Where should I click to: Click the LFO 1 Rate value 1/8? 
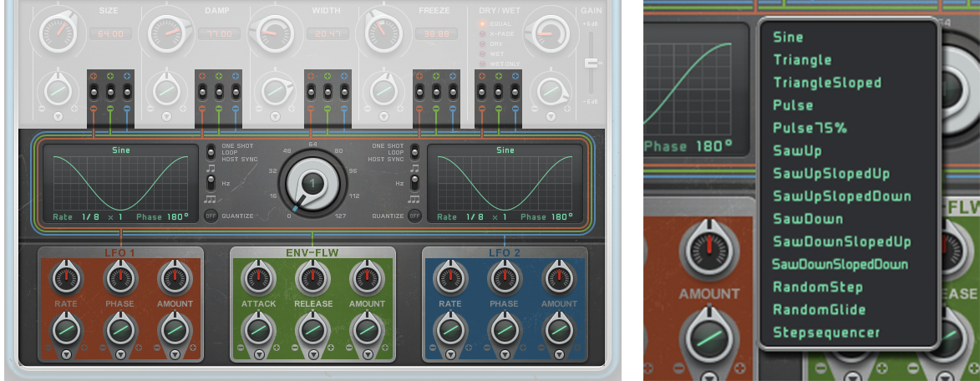click(90, 216)
